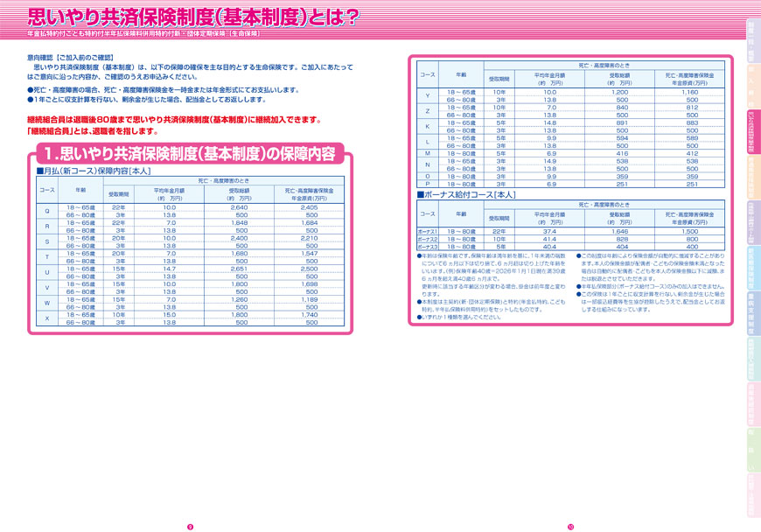Select course P cell in right table
The height and width of the screenshot is (532, 761).
click(428, 185)
